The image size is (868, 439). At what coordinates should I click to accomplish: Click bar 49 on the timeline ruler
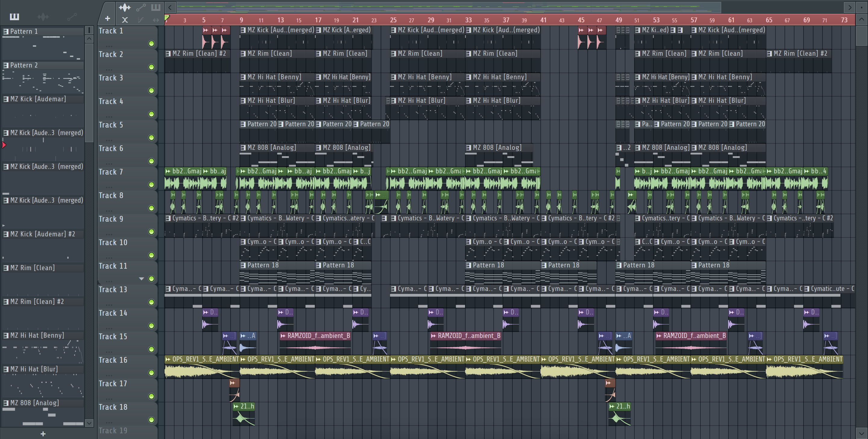coord(618,20)
